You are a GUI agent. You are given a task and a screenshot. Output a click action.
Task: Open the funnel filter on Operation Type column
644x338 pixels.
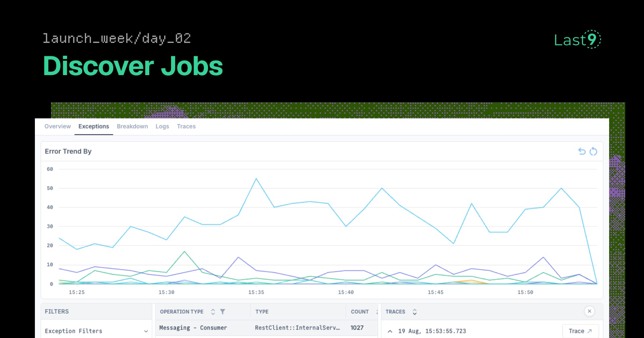(x=223, y=312)
